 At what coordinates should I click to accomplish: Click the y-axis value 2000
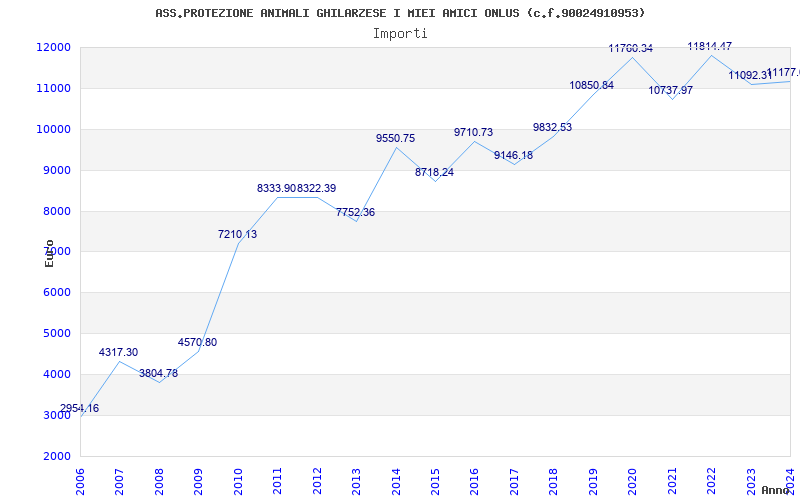coord(56,456)
